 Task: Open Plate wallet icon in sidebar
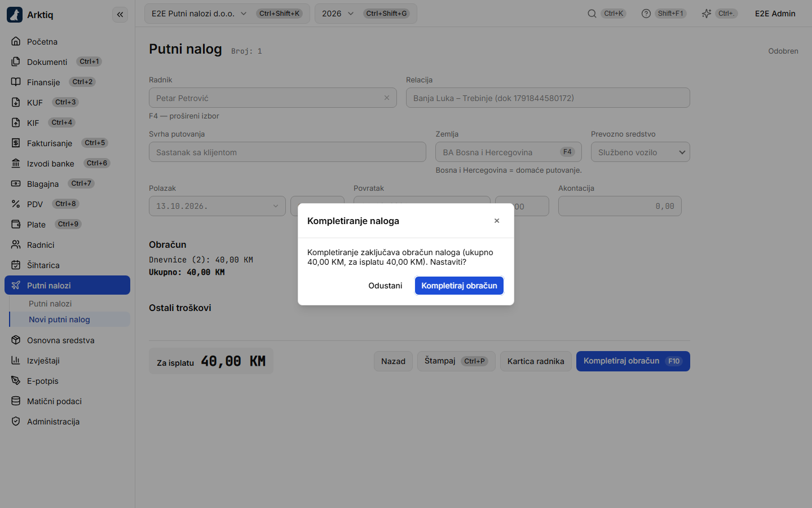pos(16,224)
